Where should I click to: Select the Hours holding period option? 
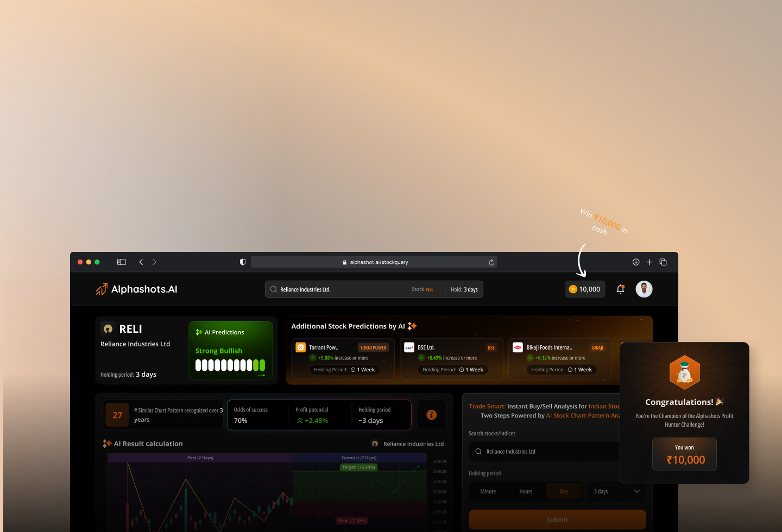526,492
